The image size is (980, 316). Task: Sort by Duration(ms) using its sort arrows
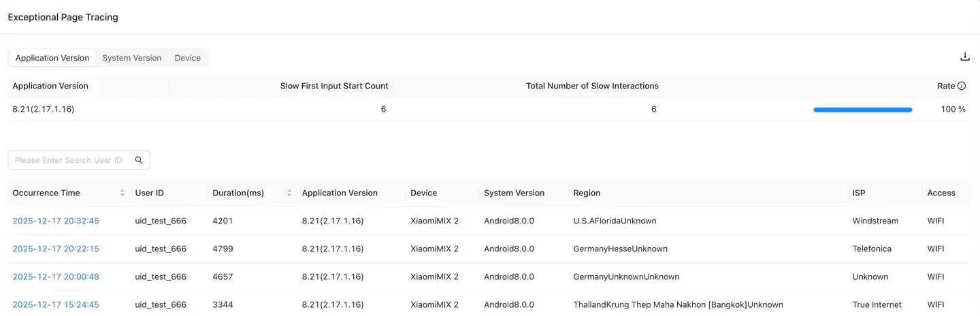[x=289, y=193]
